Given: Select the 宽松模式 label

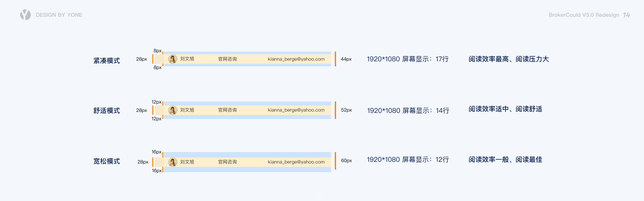Looking at the screenshot, I should click(107, 161).
